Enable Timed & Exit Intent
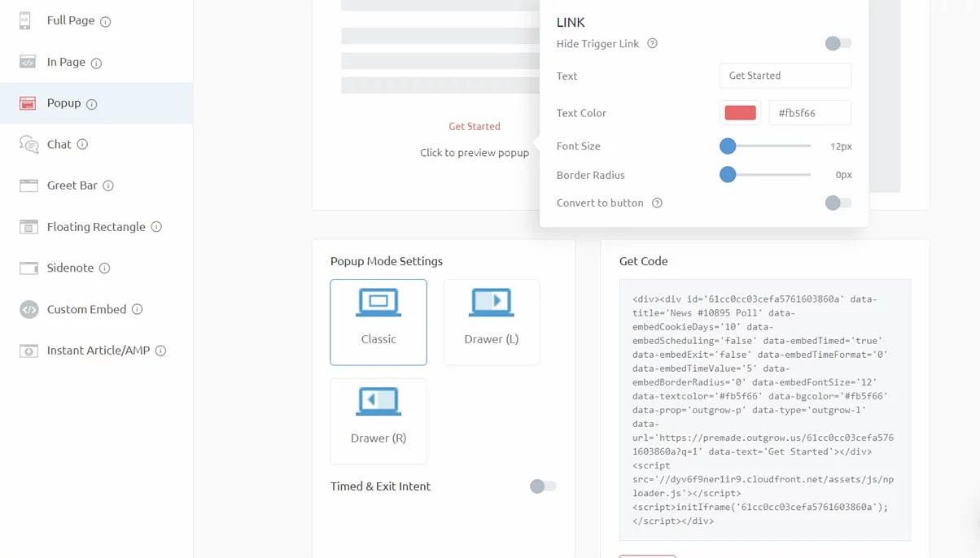 tap(542, 486)
